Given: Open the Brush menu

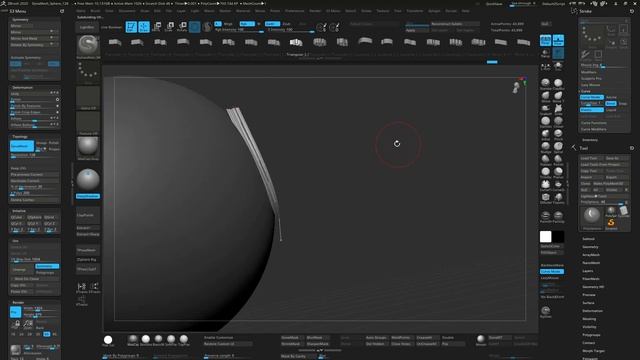Looking at the screenshot, I should point(95,11).
